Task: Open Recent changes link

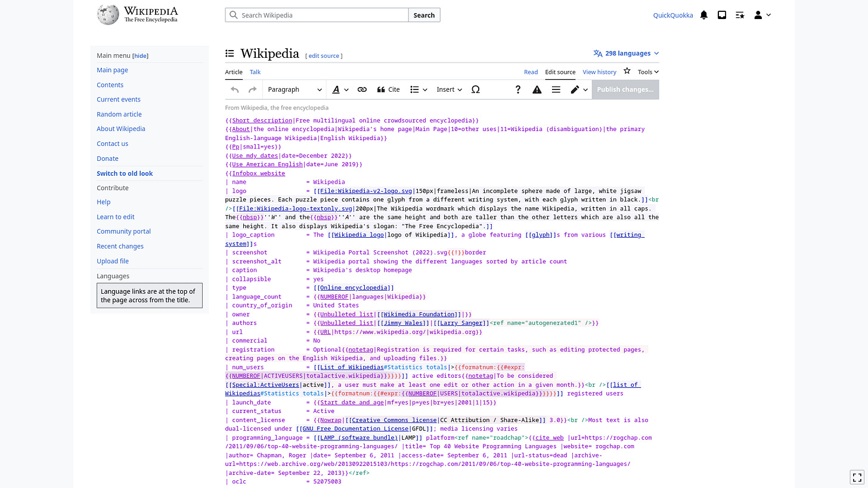Action: point(120,245)
